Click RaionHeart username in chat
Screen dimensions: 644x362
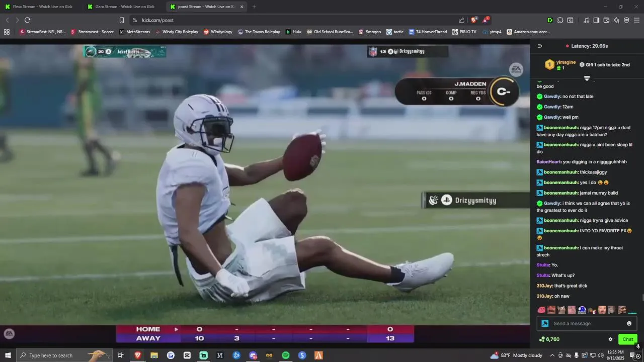[548, 162]
